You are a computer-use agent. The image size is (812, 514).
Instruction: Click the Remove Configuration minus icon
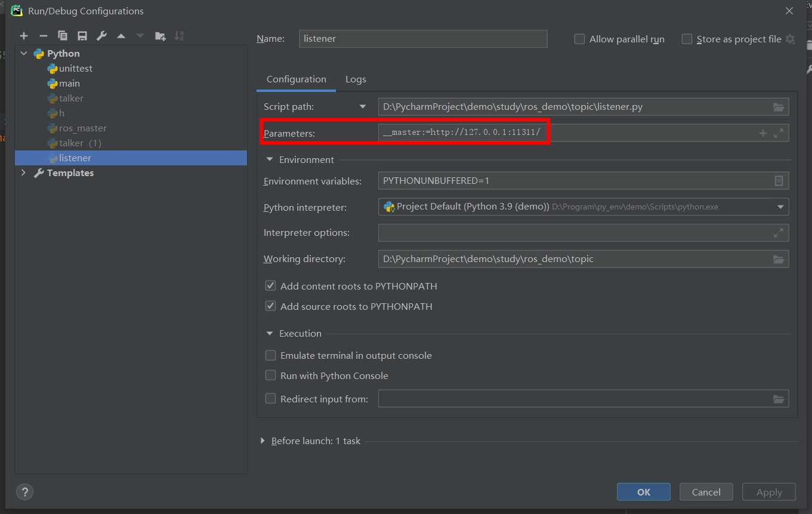pyautogui.click(x=43, y=36)
